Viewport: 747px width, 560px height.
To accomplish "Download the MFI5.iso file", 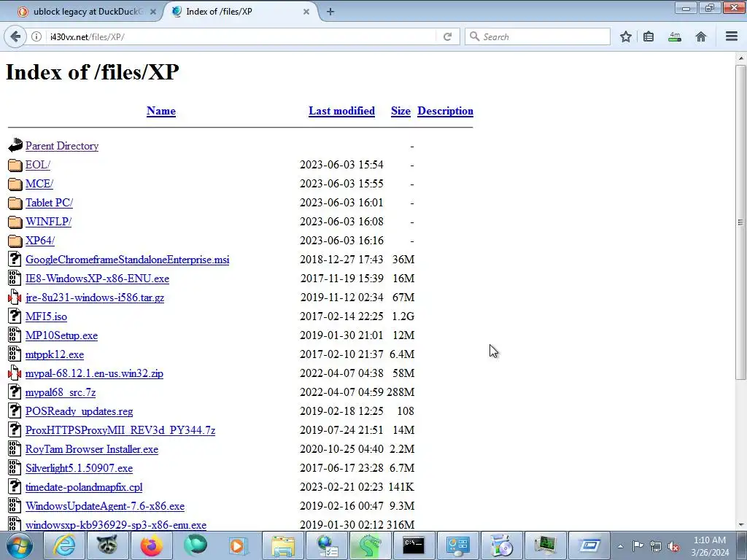I will point(46,316).
